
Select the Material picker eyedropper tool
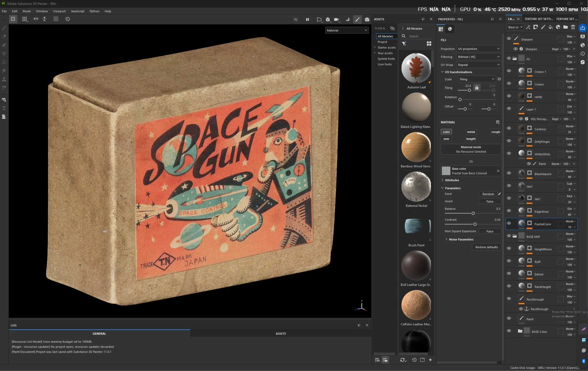4,88
